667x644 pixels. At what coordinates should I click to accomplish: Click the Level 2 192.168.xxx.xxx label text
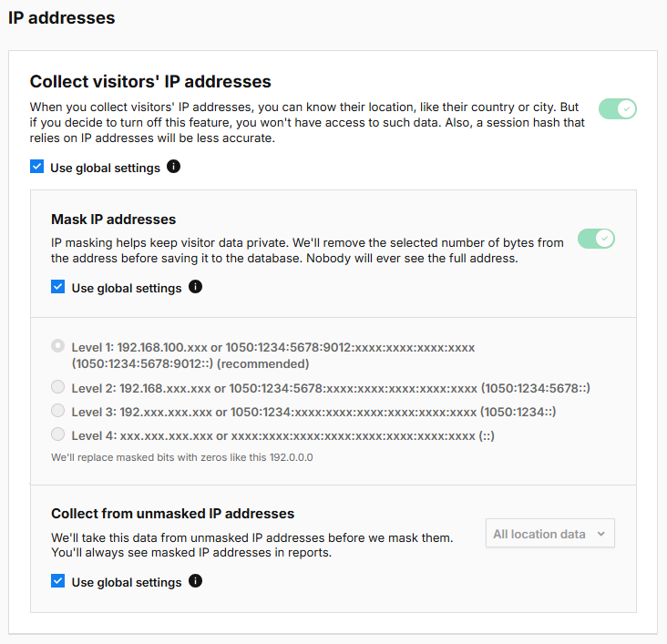(331, 388)
